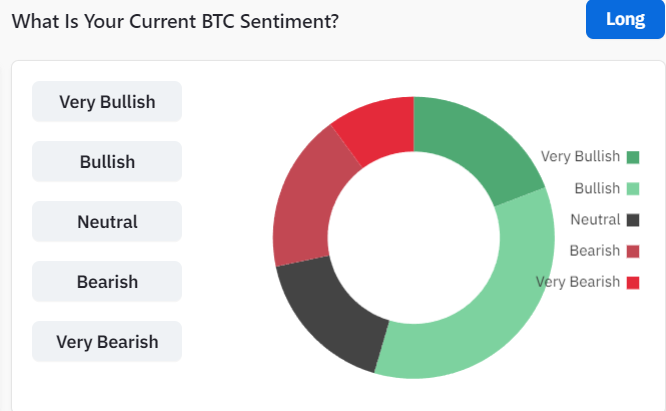Click the light green Bullish legend swatch
This screenshot has width=666, height=411.
pos(633,188)
